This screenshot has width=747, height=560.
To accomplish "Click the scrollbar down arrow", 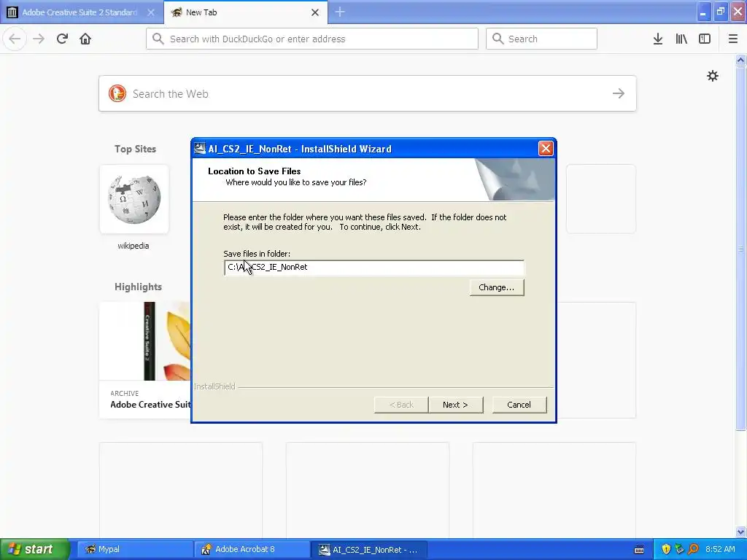I will 741,532.
